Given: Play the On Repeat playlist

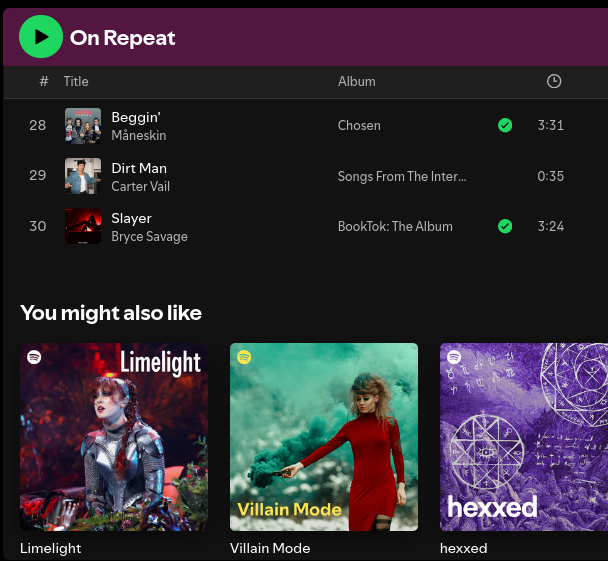Looking at the screenshot, I should pos(41,37).
